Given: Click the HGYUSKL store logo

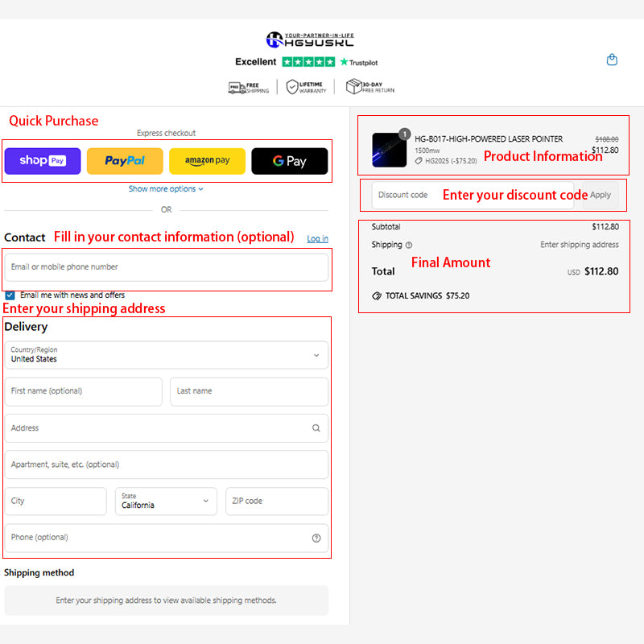Looking at the screenshot, I should click(310, 39).
